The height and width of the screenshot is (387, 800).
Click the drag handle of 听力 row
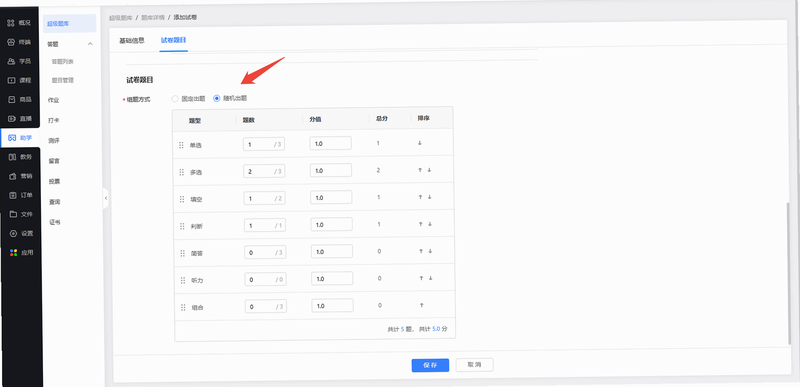(183, 280)
